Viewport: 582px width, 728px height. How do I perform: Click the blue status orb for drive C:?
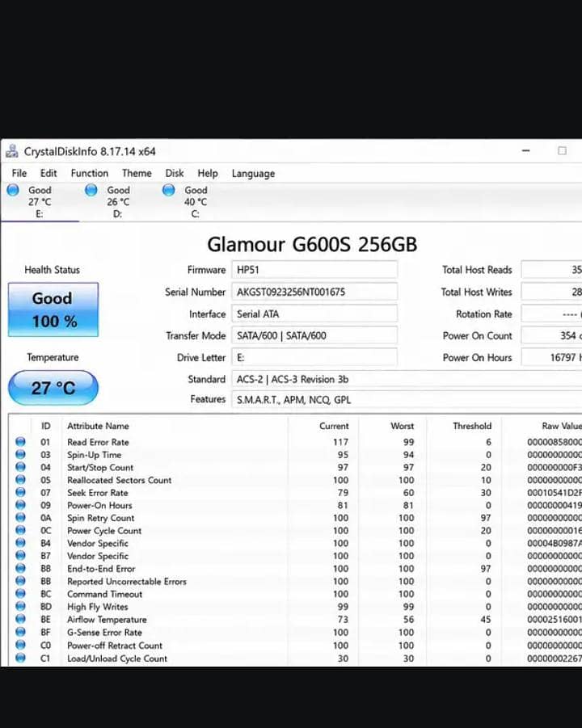click(169, 190)
